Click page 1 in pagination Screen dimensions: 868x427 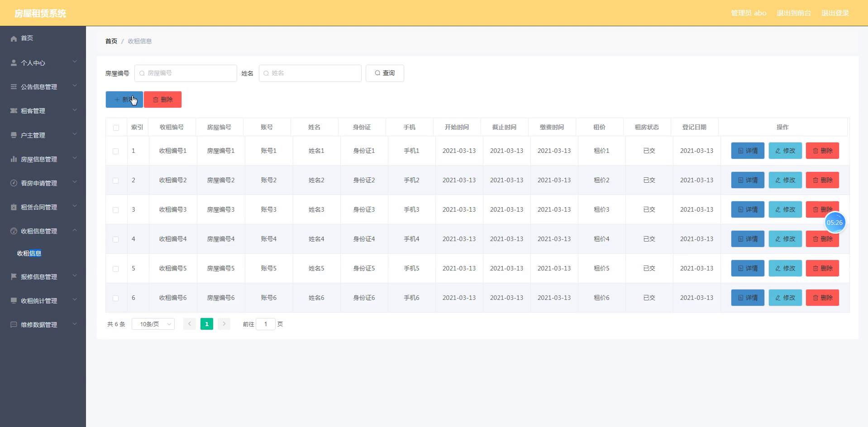(x=207, y=324)
